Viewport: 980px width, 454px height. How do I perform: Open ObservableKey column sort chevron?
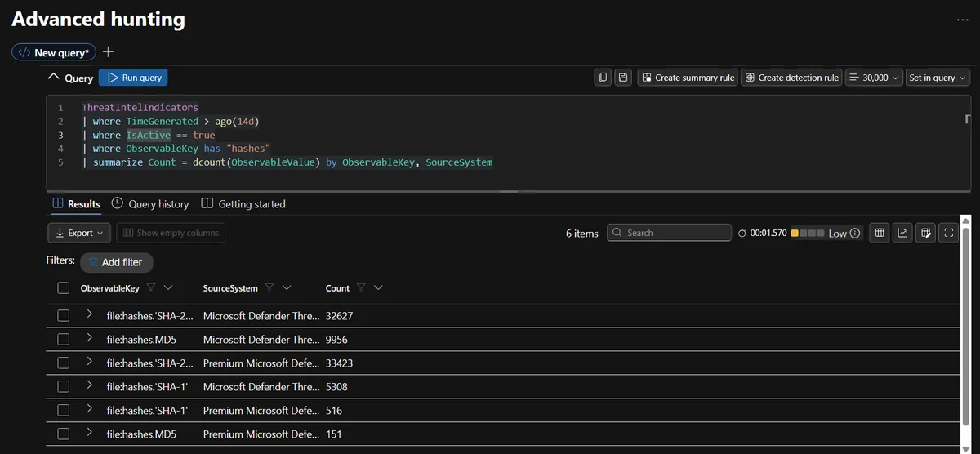pos(168,288)
